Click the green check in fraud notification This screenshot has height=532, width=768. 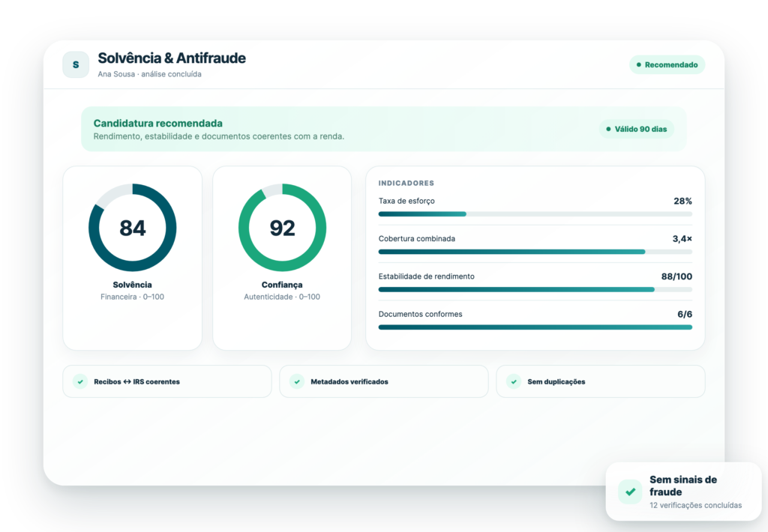(x=630, y=492)
